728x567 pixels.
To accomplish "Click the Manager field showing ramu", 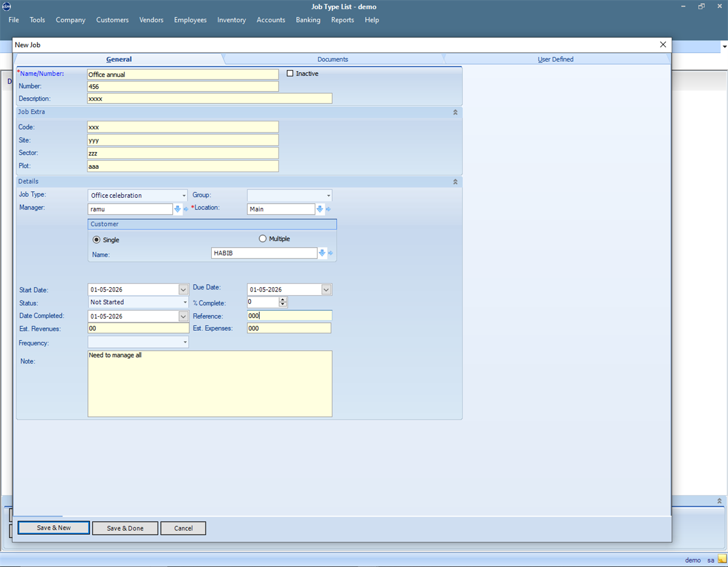I will (x=130, y=209).
